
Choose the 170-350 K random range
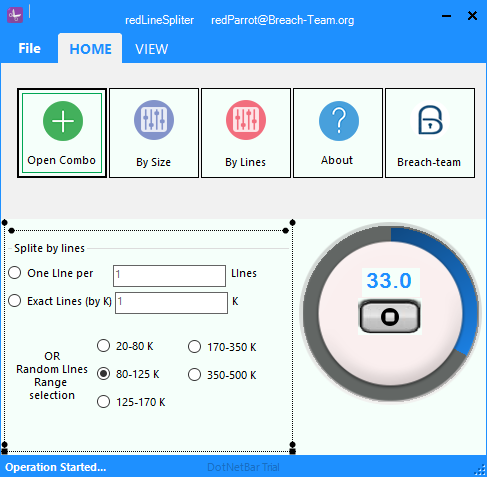tap(194, 347)
